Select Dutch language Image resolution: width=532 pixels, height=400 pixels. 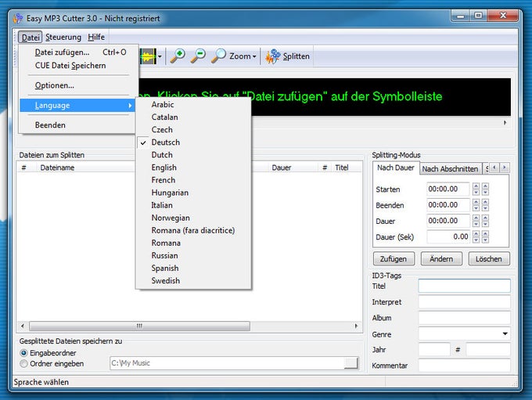tap(193, 155)
